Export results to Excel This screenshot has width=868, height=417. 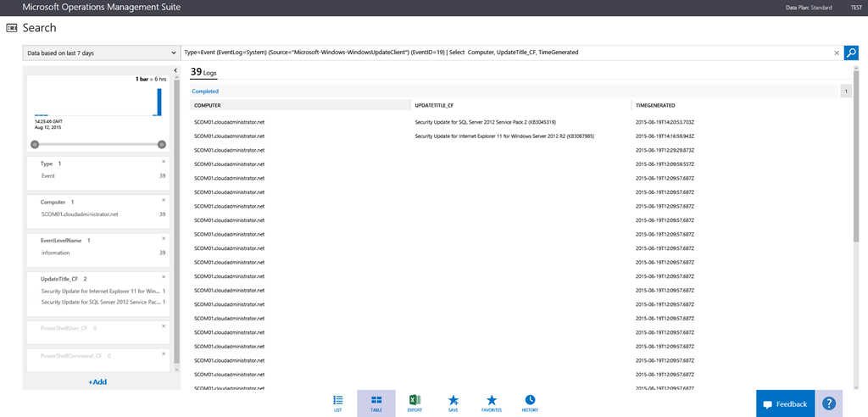pyautogui.click(x=415, y=403)
